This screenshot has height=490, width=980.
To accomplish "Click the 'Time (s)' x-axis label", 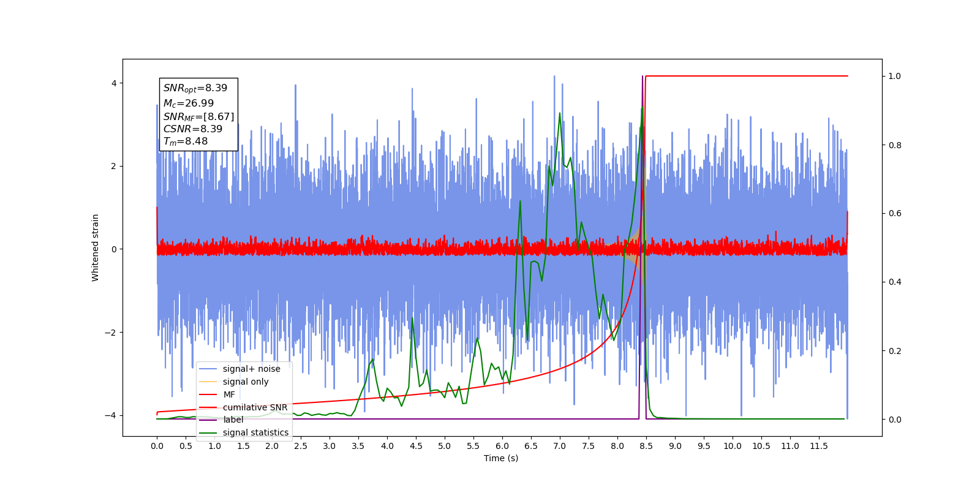I will [x=501, y=458].
